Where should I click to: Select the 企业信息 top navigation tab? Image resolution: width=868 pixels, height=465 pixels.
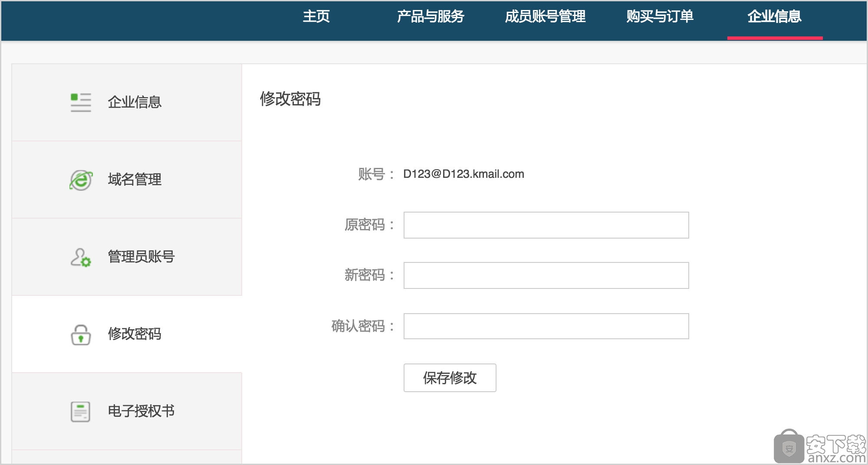click(774, 16)
